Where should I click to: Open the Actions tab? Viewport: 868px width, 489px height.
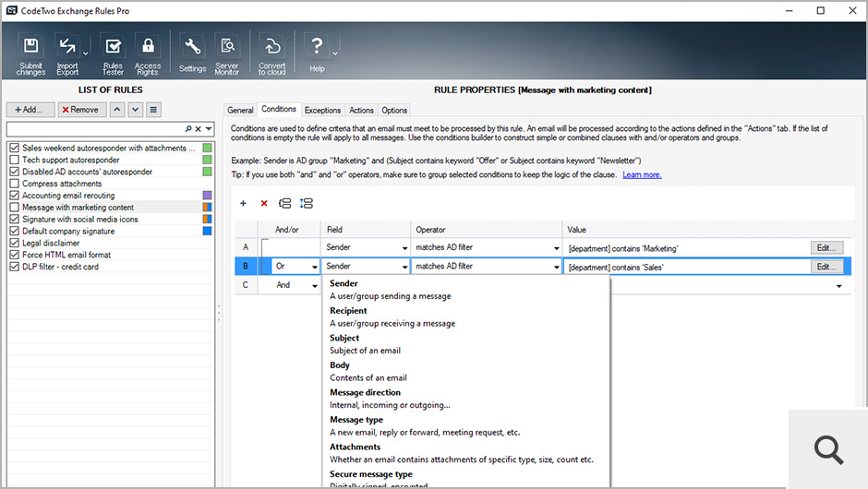pyautogui.click(x=361, y=110)
